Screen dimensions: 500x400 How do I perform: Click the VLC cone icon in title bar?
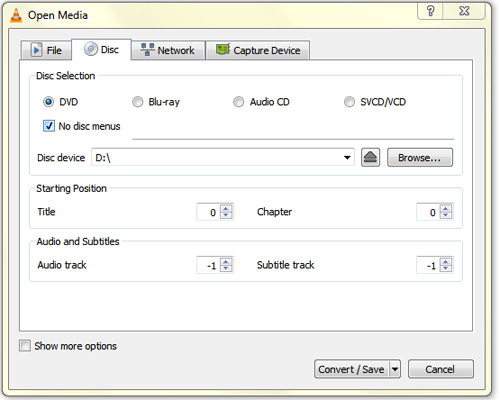pyautogui.click(x=16, y=15)
